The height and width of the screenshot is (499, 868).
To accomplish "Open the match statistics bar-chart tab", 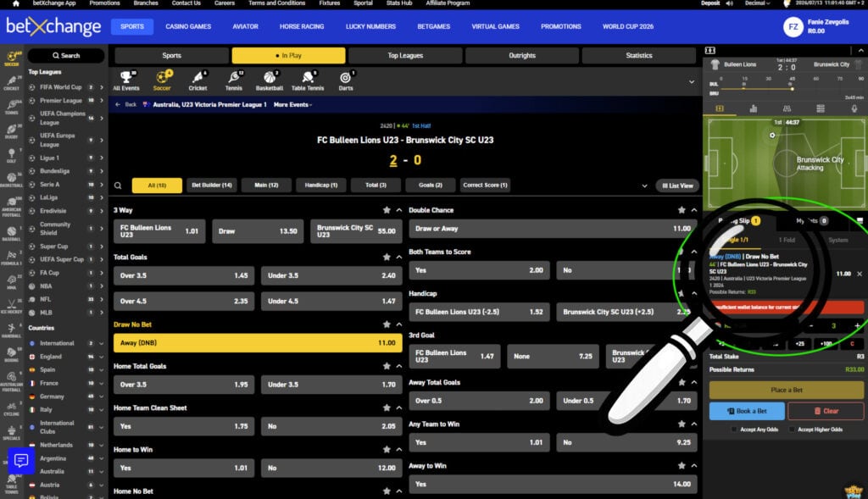I will point(753,108).
